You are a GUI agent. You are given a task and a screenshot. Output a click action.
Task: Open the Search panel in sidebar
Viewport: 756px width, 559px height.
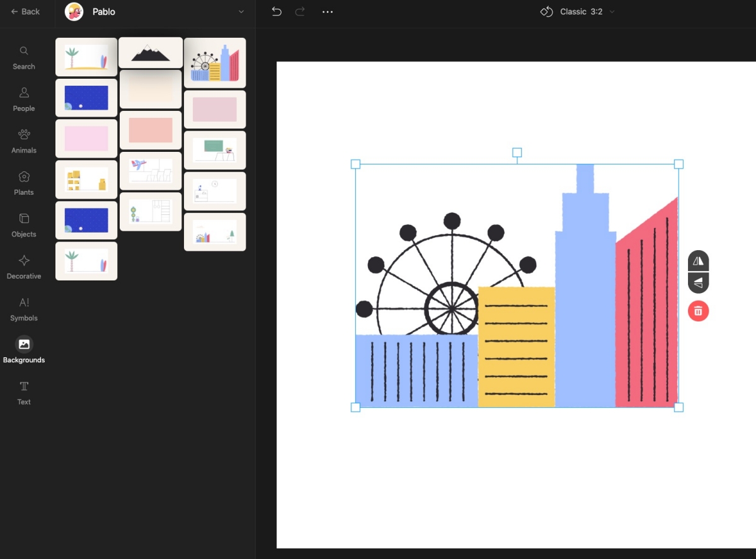click(24, 57)
